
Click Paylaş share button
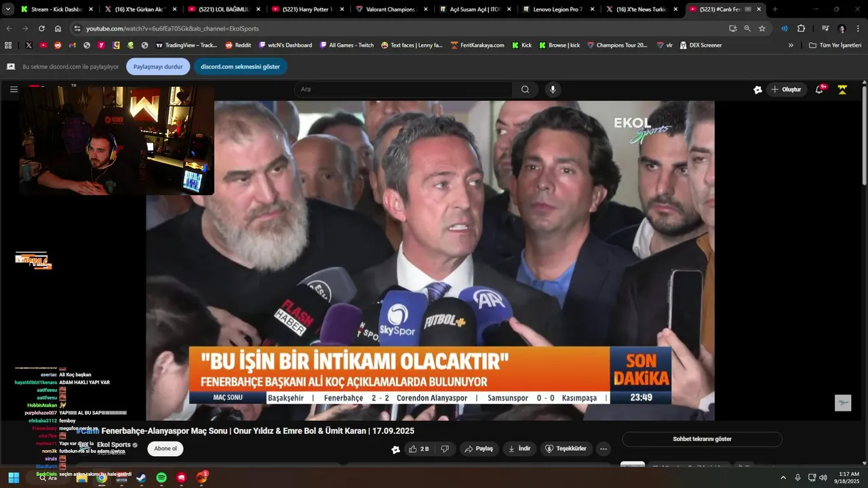coord(478,449)
